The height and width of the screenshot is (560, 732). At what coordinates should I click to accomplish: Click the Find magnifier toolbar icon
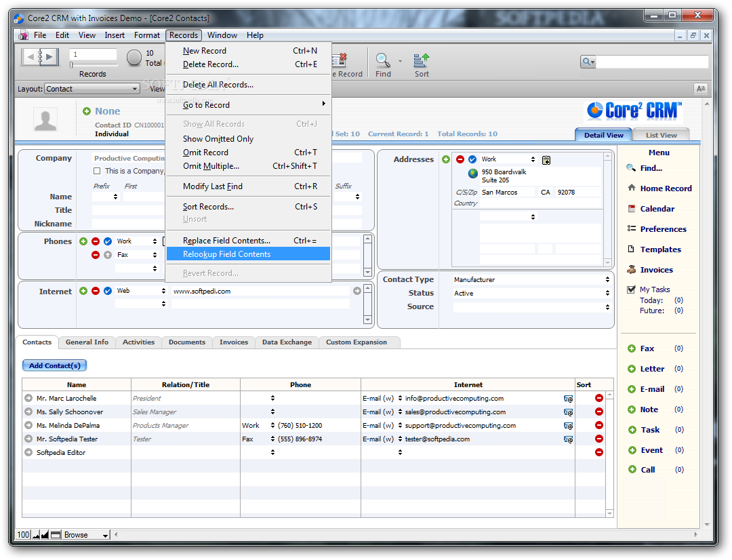pos(383,60)
